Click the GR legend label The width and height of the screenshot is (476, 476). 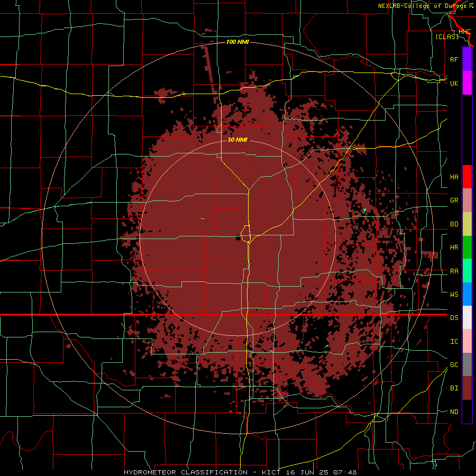pos(454,200)
